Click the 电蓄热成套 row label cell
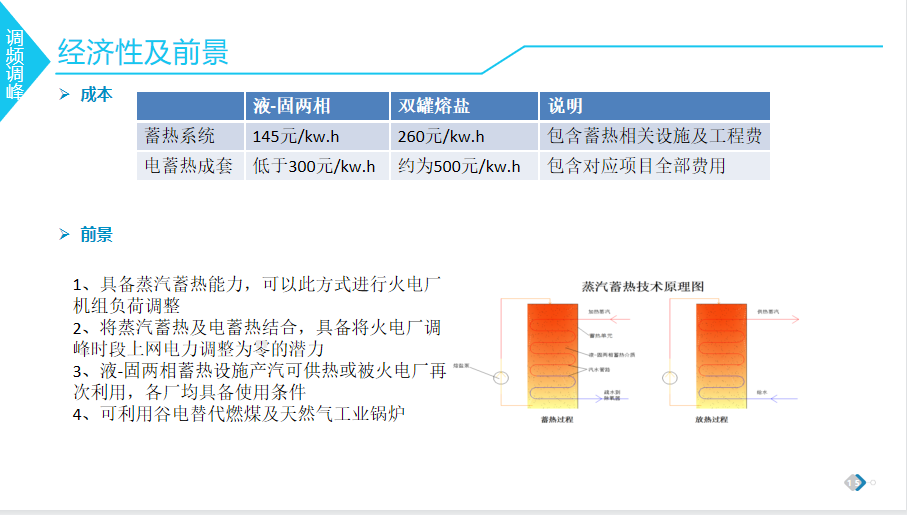907x515 pixels. pos(190,166)
